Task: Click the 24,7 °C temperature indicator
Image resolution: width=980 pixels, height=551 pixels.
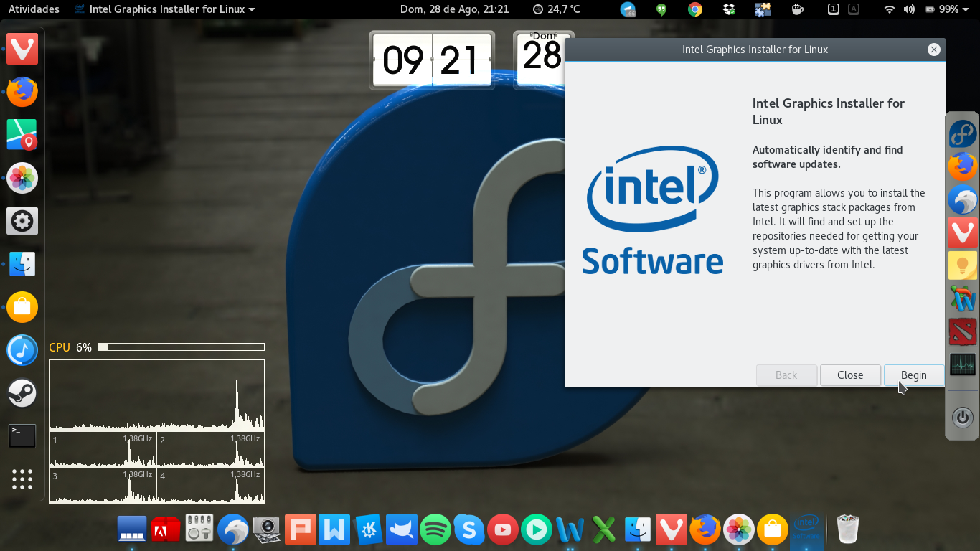Action: (x=556, y=9)
